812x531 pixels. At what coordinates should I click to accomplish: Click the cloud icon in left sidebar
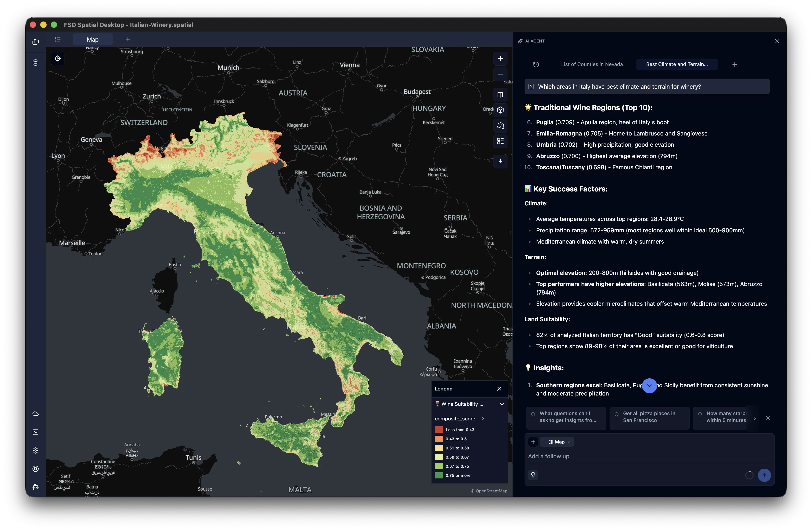(x=35, y=414)
